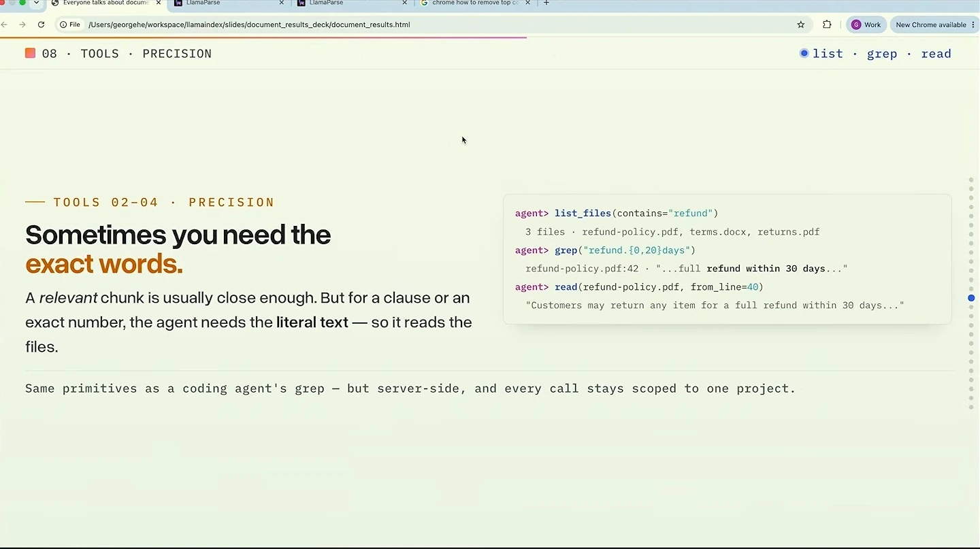Image resolution: width=980 pixels, height=549 pixels.
Task: Click the orange "exact words." heading text
Action: click(104, 264)
